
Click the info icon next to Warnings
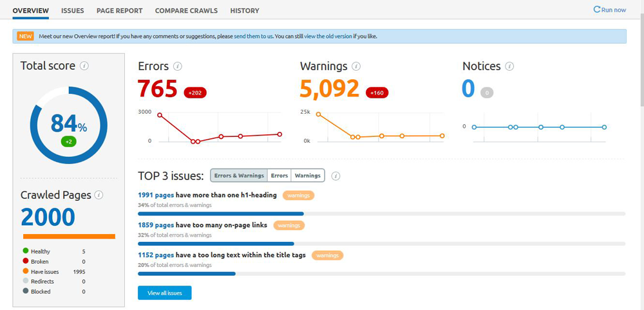click(x=356, y=66)
